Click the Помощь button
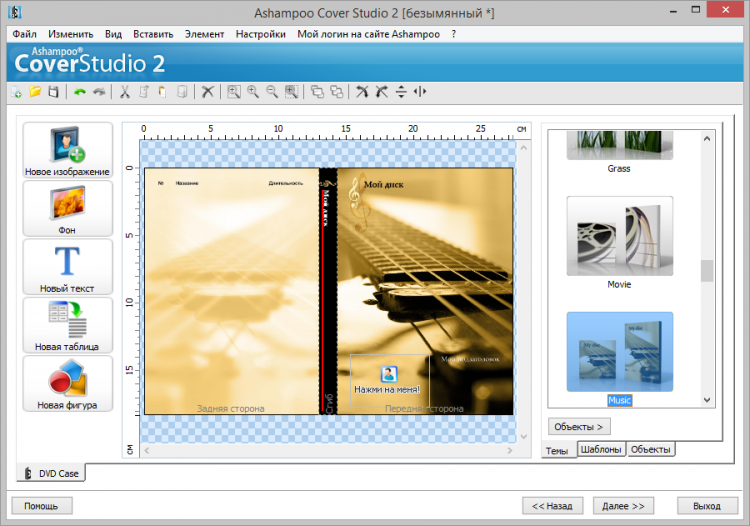750x526 pixels. [42, 506]
